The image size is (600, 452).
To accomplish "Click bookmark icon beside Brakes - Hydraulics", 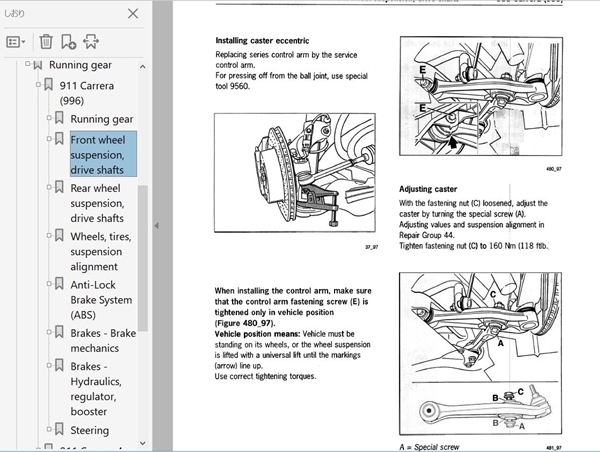I will 59,365.
